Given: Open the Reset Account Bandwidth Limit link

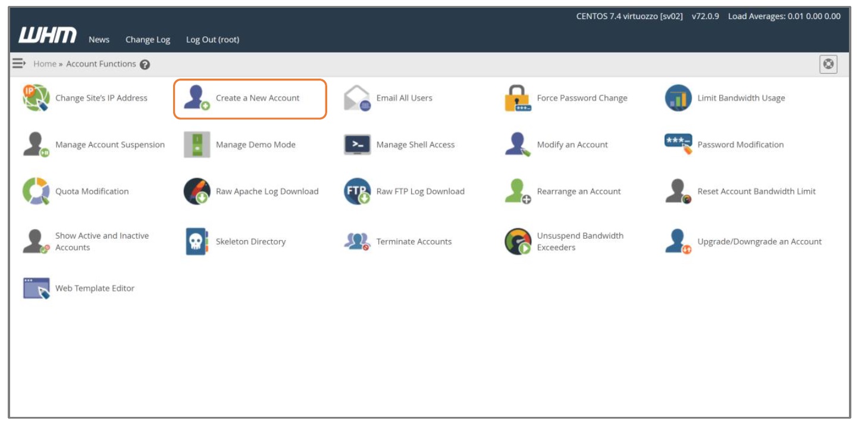Looking at the screenshot, I should [757, 192].
